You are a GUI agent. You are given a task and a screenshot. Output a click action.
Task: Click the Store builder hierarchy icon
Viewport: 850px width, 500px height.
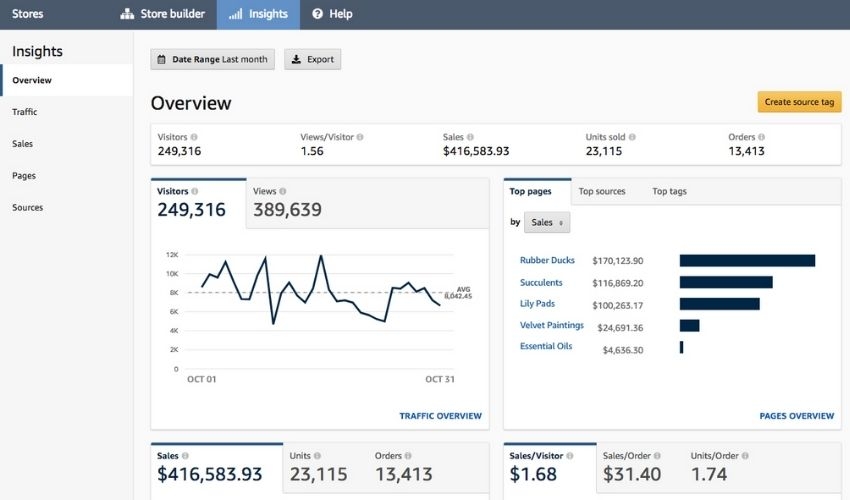127,14
